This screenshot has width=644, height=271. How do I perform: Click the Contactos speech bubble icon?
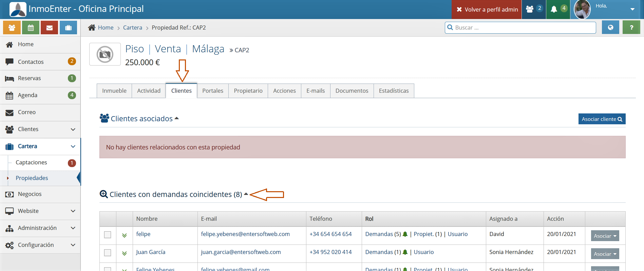tap(10, 62)
